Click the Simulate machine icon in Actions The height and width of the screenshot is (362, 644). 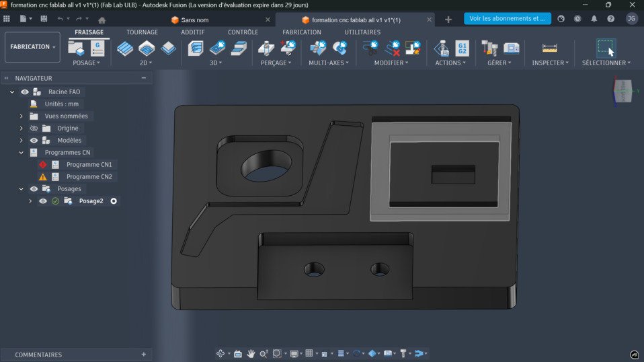(x=442, y=48)
